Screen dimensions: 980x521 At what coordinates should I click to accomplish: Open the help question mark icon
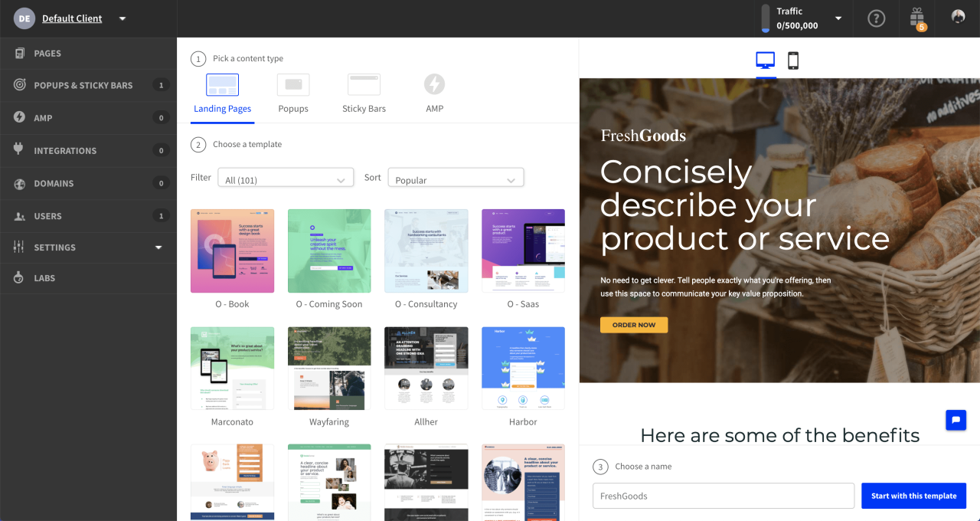(876, 18)
